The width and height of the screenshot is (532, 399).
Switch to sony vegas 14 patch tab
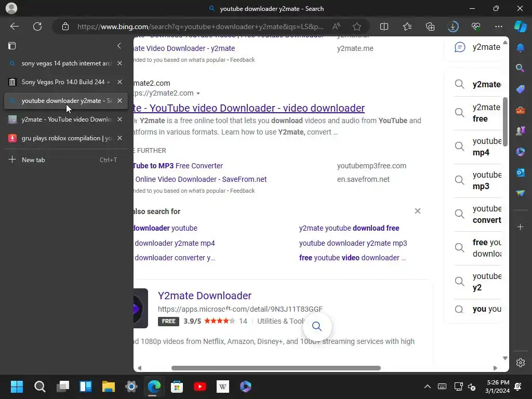tap(66, 63)
